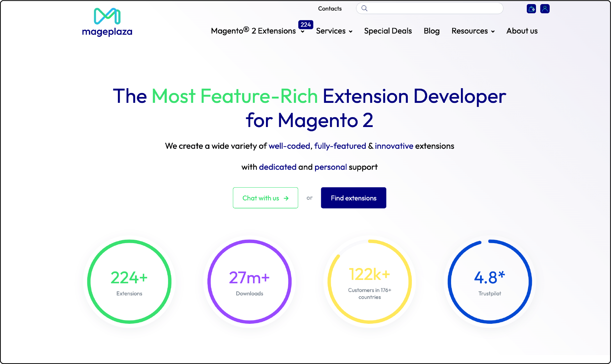Click the 'fully-featured' highlighted text
Screen dimensions: 611x364
pos(340,146)
